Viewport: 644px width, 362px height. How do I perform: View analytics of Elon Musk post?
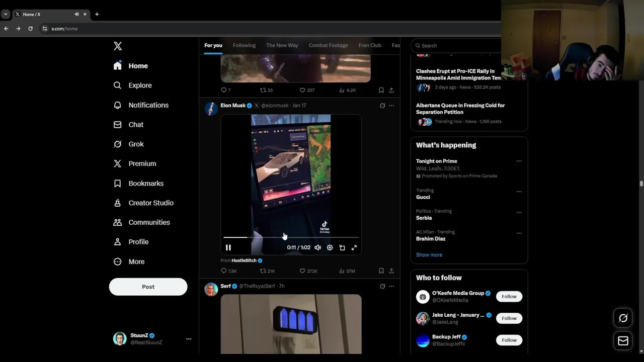point(347,271)
